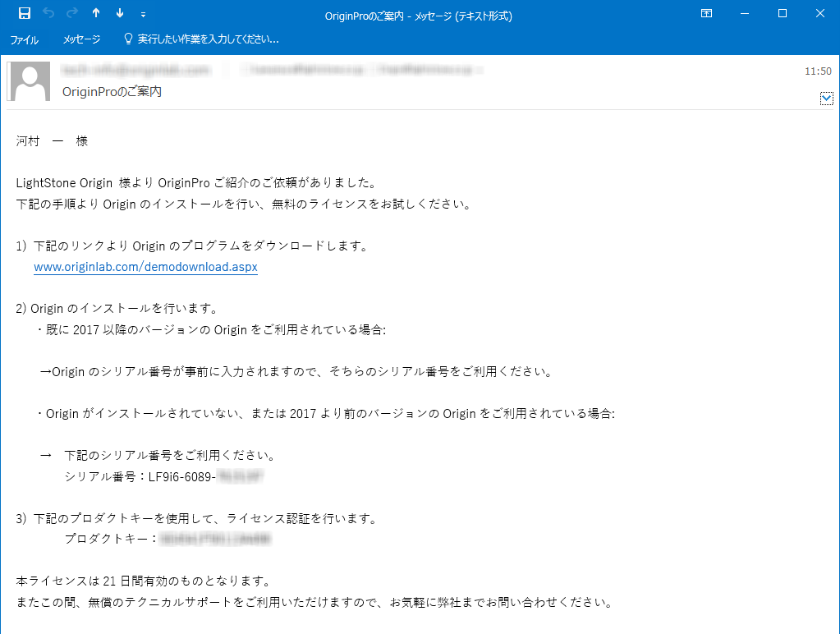
Task: Click the sender avatar picture
Action: click(x=29, y=81)
